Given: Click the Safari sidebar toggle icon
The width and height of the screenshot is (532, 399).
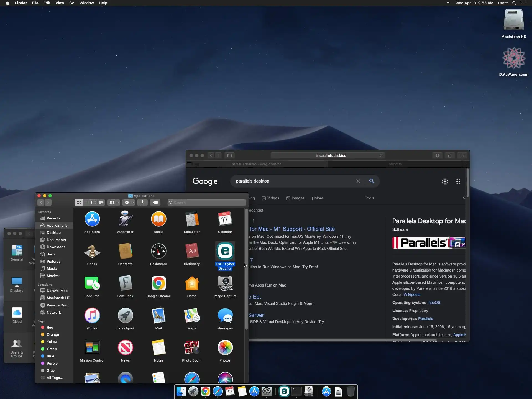Looking at the screenshot, I should 229,155.
